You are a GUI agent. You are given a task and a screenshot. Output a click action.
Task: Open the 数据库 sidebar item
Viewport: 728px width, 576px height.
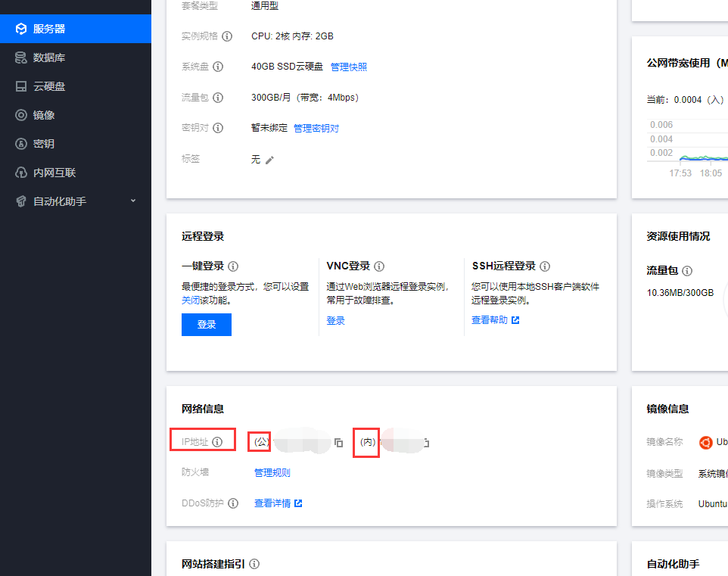point(75,58)
